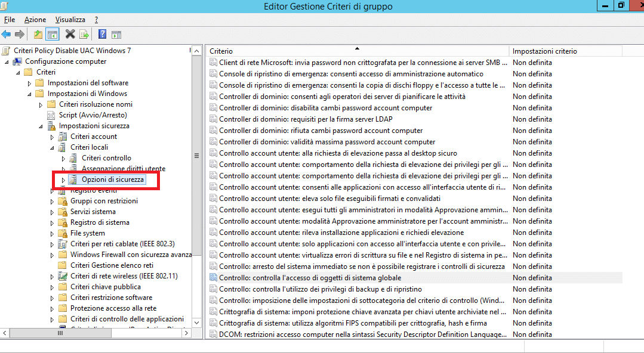Viewport: 644px width, 353px height.
Task: Click the Up one level folder icon
Action: [x=38, y=35]
